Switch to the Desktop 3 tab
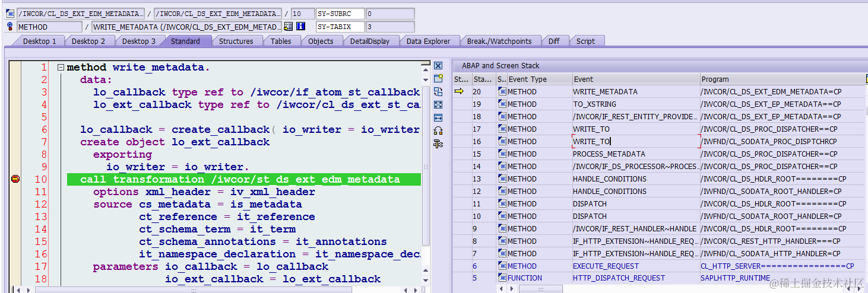868x293 pixels. tap(139, 41)
